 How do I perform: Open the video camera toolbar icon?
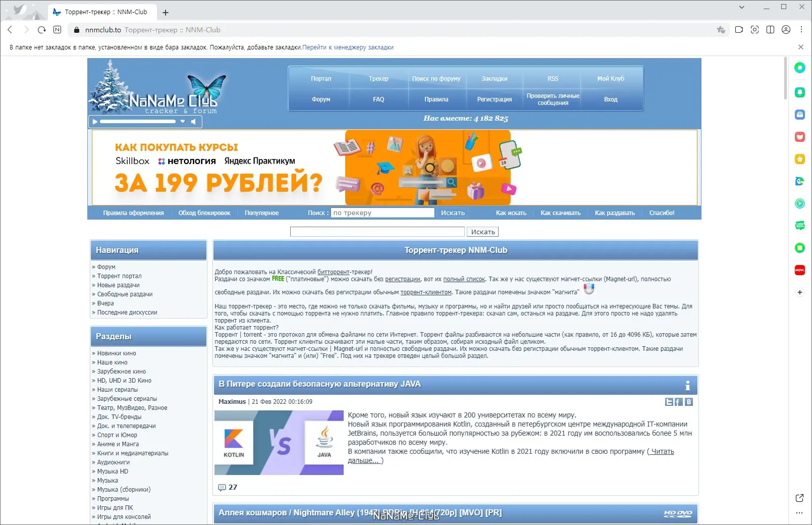(x=739, y=30)
